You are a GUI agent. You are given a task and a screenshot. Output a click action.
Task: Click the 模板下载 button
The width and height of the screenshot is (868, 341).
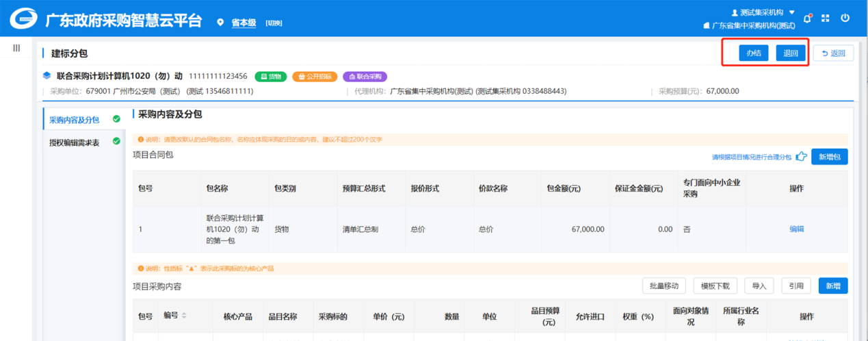(x=715, y=286)
